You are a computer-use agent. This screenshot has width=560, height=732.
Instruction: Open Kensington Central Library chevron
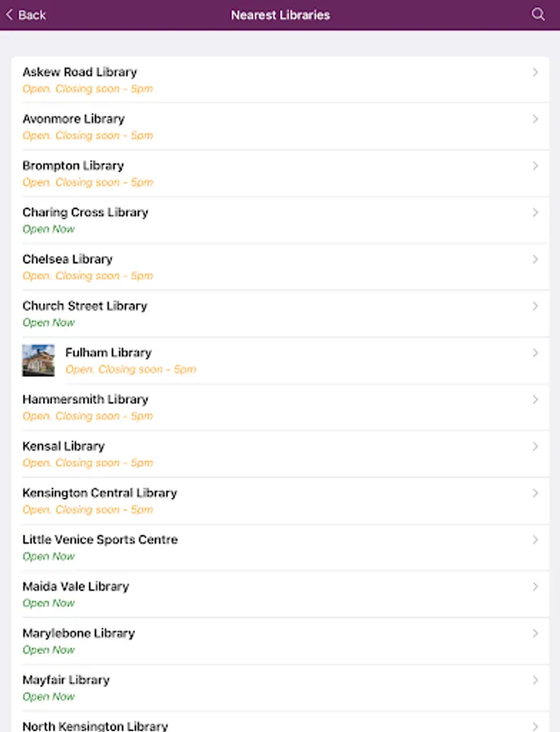point(535,493)
